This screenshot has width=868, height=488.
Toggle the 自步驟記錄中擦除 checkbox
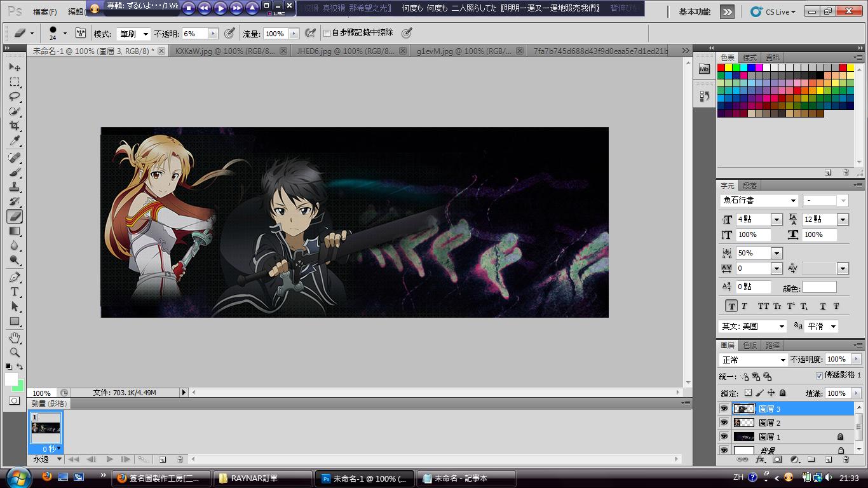pyautogui.click(x=327, y=33)
